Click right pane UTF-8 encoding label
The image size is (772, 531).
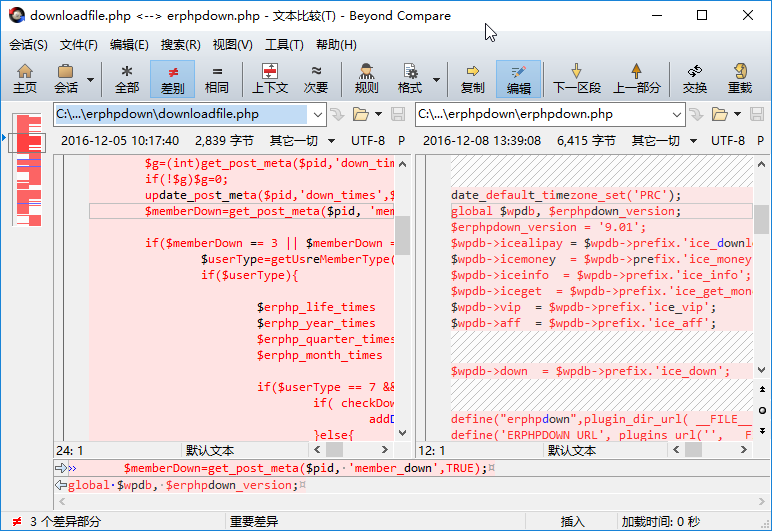728,141
